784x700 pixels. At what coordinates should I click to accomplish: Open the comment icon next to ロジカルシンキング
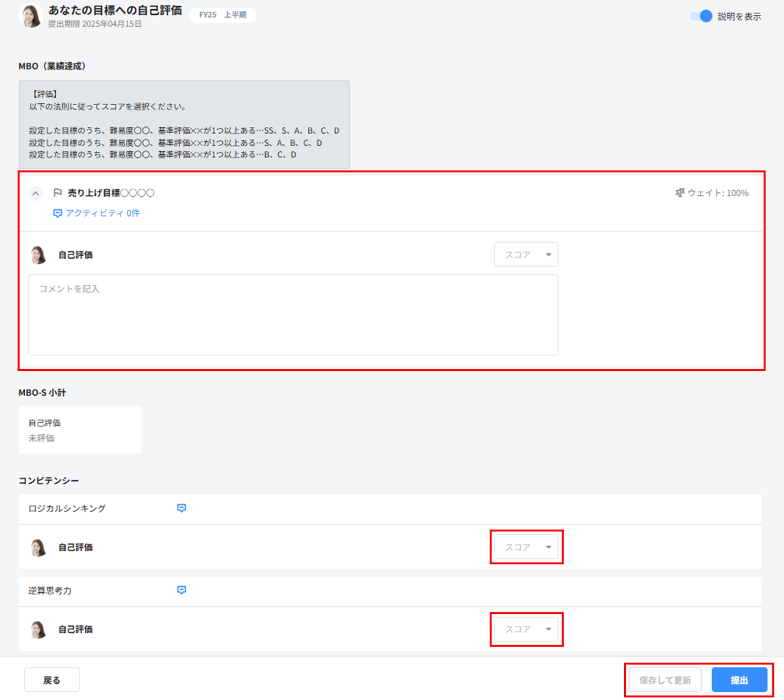[x=182, y=508]
